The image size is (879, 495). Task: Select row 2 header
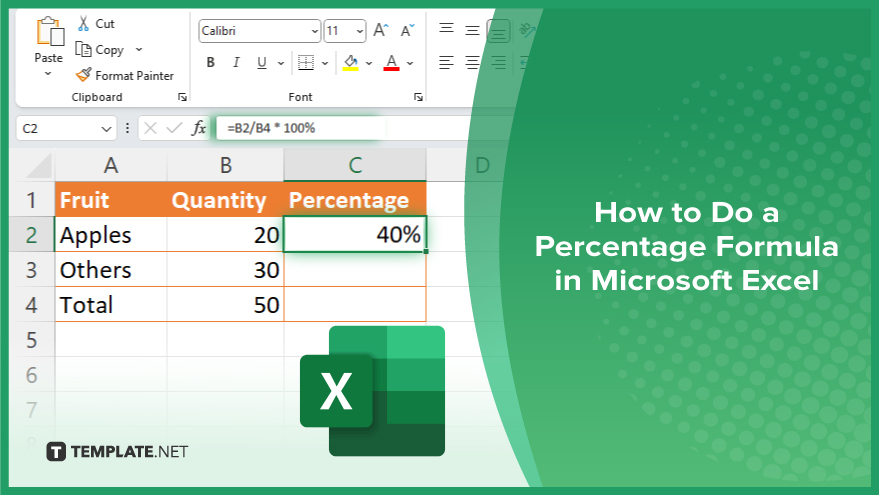click(x=31, y=235)
